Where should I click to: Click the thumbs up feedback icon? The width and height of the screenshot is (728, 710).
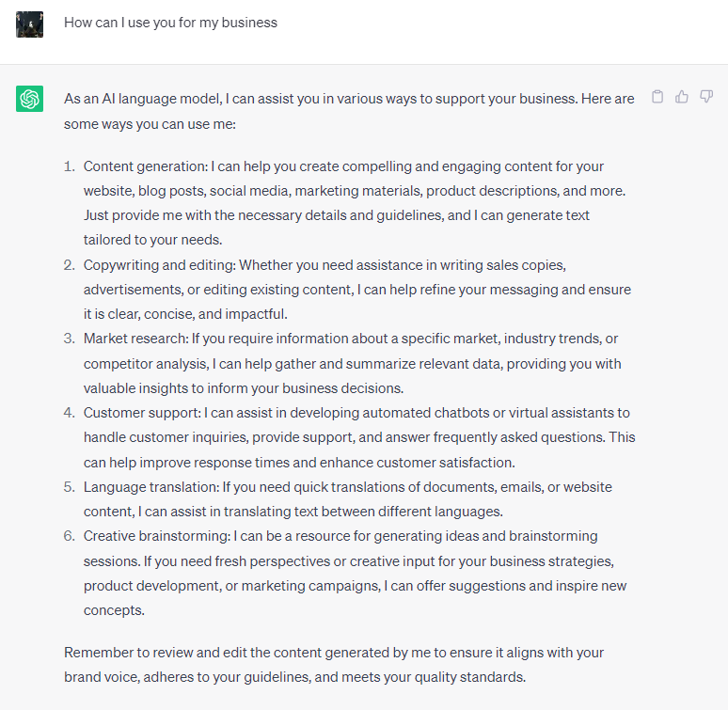point(682,96)
